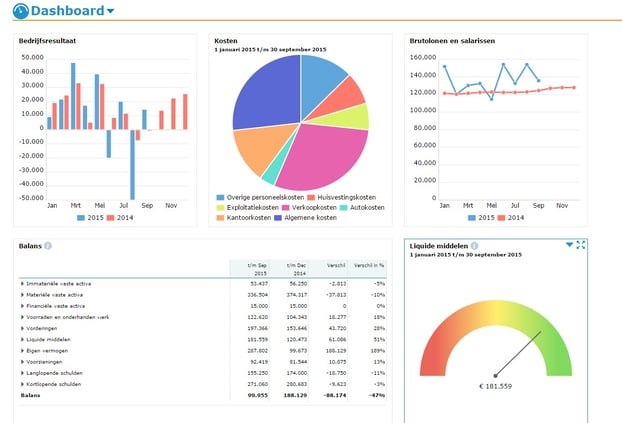Viewport: 622px width, 423px height.
Task: Expand Voorzieningen row
Action: point(22,362)
